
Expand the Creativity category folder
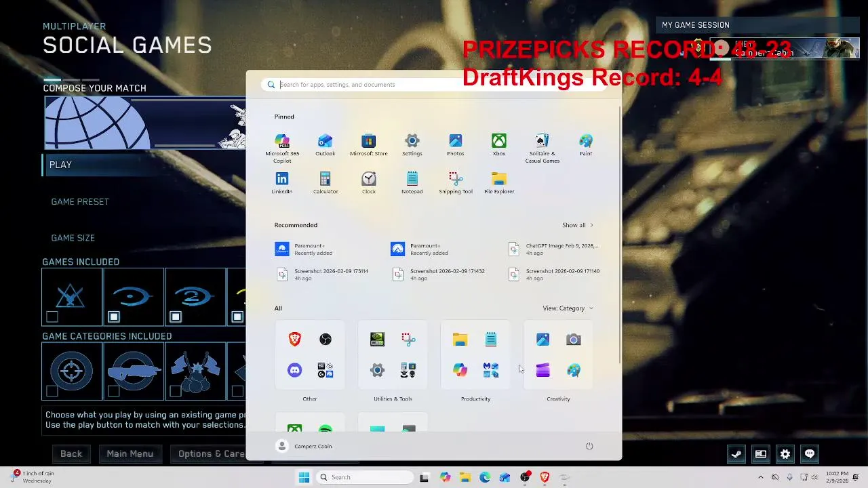point(558,355)
